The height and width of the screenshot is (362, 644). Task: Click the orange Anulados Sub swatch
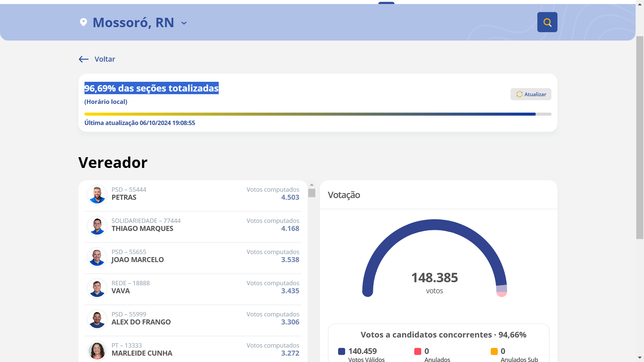pos(494,351)
